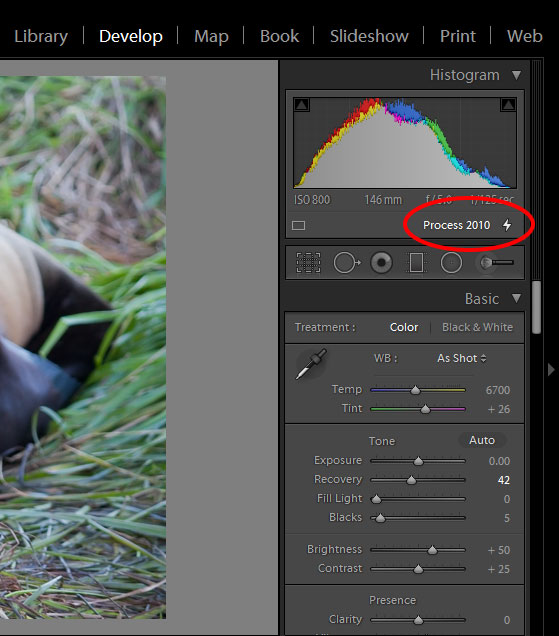Open the WB As Shot dropdown
559x636 pixels.
pyautogui.click(x=461, y=358)
